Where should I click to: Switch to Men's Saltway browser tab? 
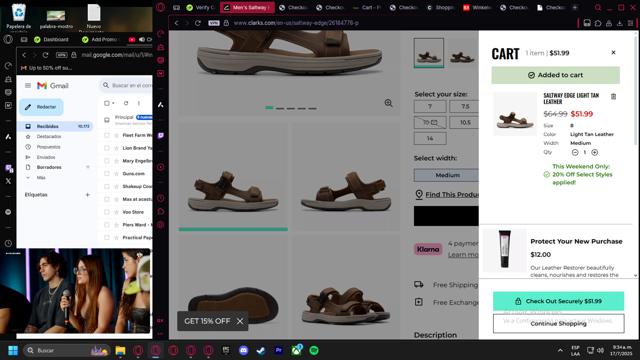pyautogui.click(x=247, y=7)
